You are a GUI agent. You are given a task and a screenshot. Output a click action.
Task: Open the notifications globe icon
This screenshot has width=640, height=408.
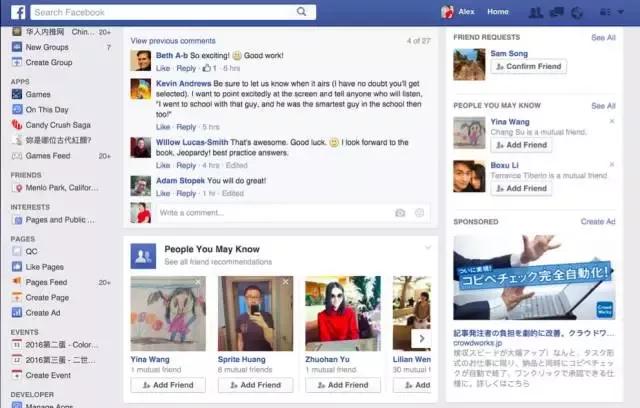click(x=577, y=13)
